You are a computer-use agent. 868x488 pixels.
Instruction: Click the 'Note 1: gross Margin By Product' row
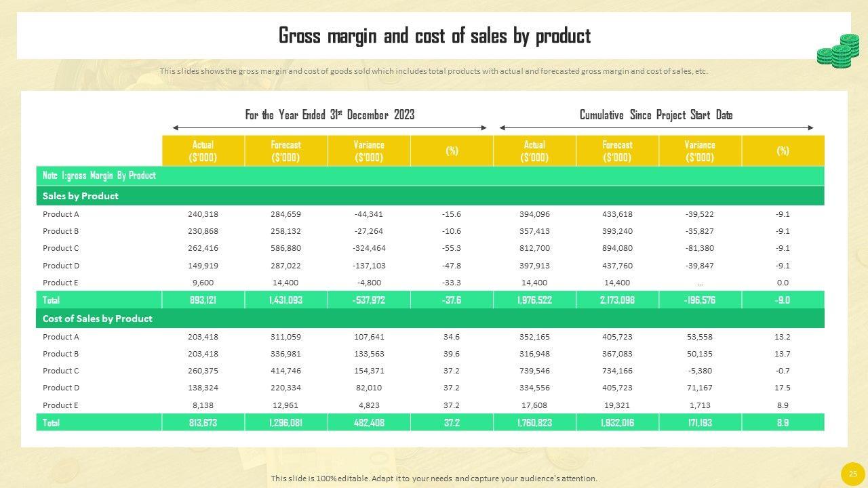430,176
